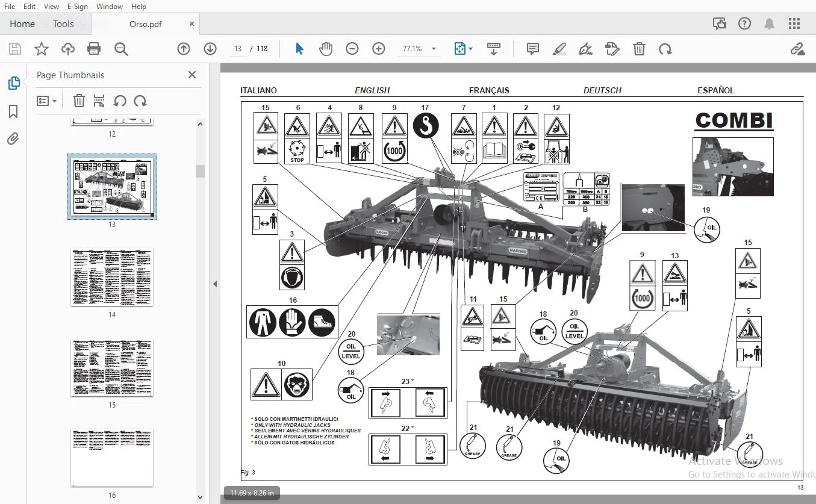Select page 16 thumbnail

[x=112, y=458]
